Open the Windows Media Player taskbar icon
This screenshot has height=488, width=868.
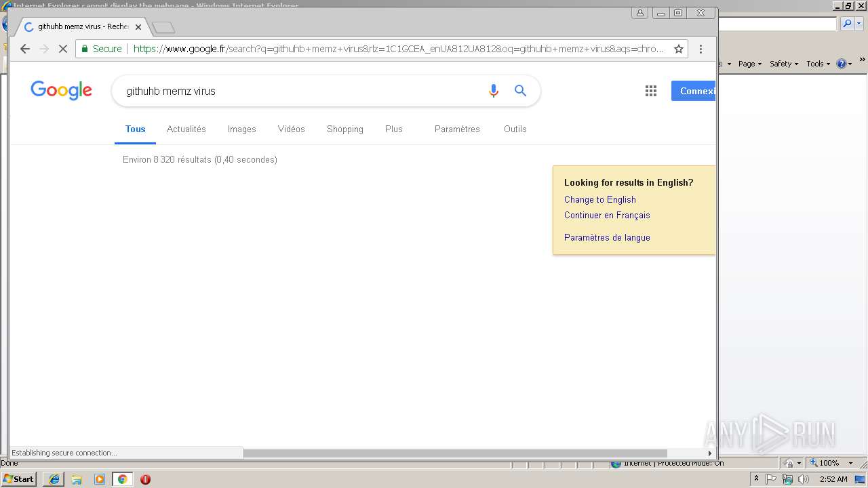click(x=100, y=479)
